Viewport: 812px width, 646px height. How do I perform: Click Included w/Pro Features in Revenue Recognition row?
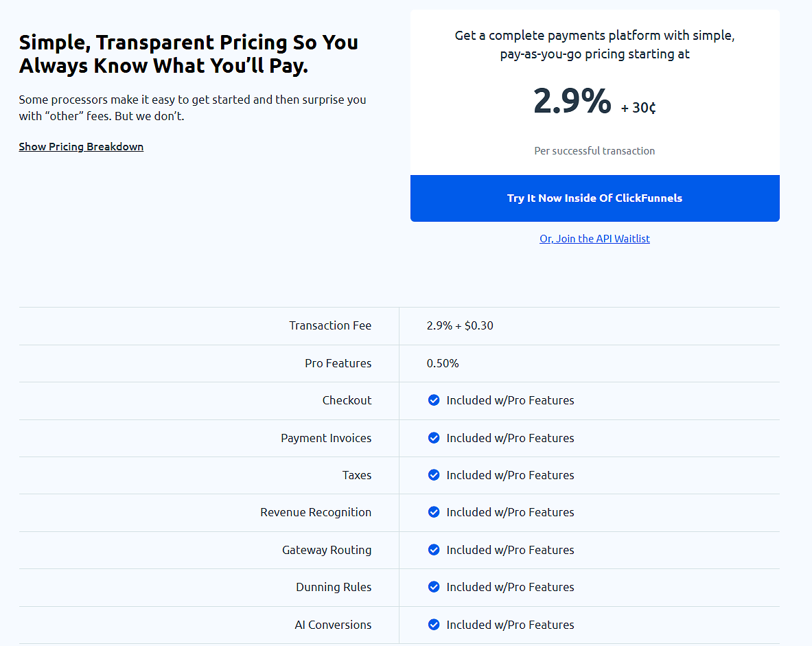pyautogui.click(x=510, y=512)
